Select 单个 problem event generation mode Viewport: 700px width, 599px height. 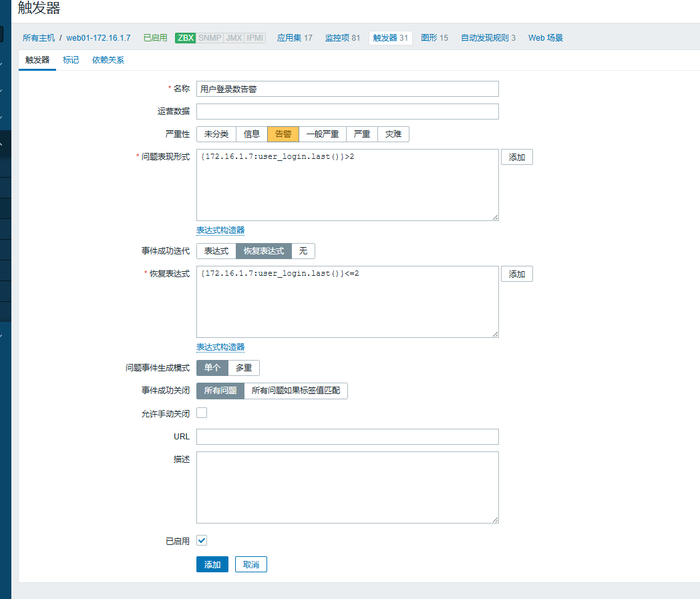click(212, 368)
